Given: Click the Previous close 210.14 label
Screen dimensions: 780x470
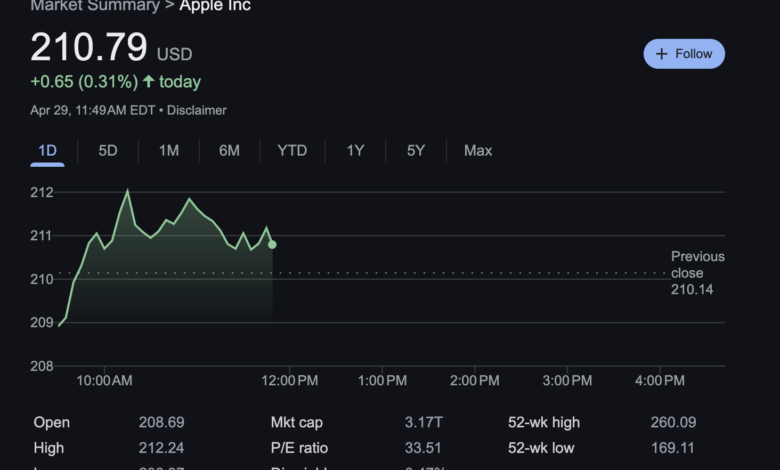Looking at the screenshot, I should [x=697, y=273].
